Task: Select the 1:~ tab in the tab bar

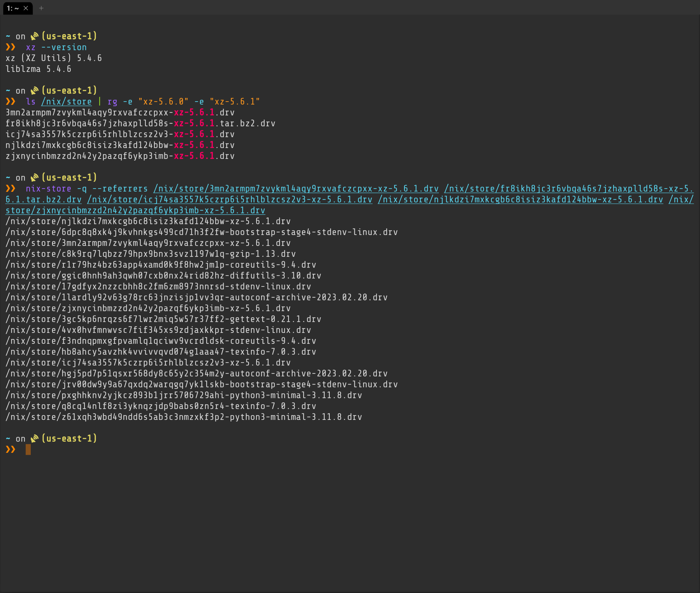Action: (x=12, y=8)
